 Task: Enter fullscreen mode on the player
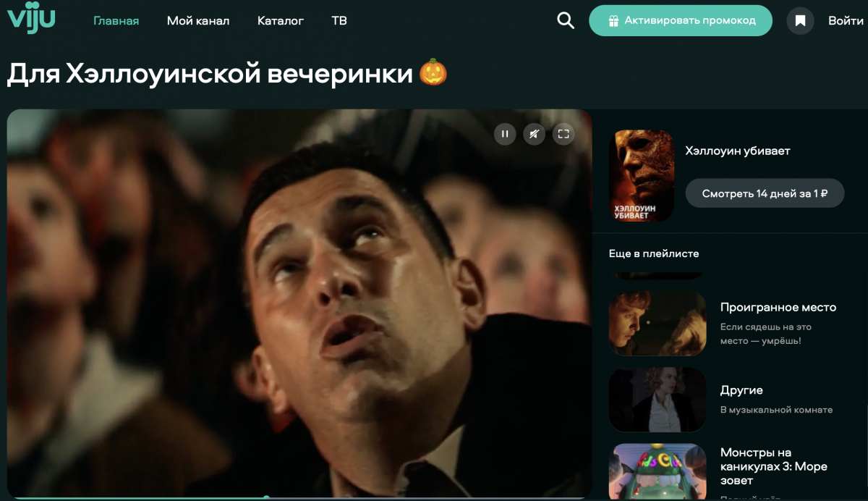point(563,134)
